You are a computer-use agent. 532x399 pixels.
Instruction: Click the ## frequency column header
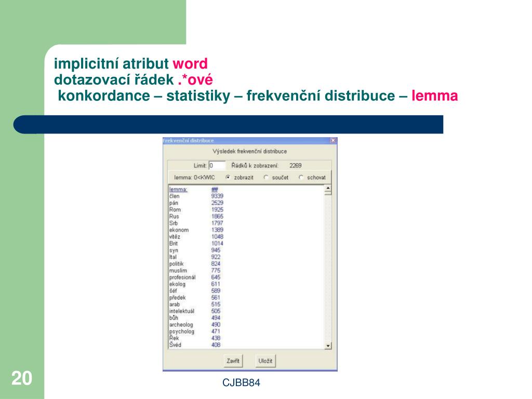click(215, 189)
